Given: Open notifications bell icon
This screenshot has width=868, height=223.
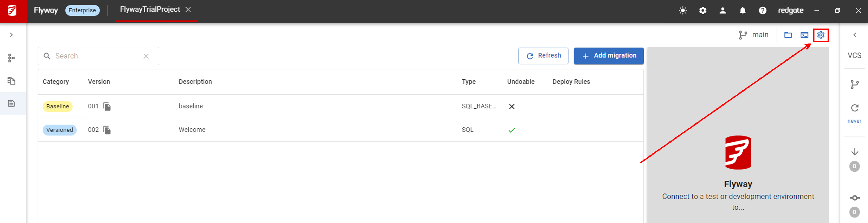Looking at the screenshot, I should (x=743, y=10).
